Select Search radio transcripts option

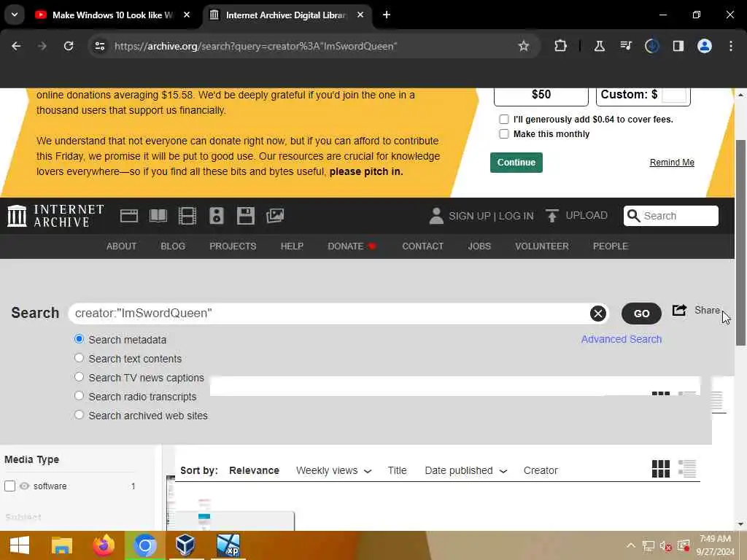click(79, 396)
